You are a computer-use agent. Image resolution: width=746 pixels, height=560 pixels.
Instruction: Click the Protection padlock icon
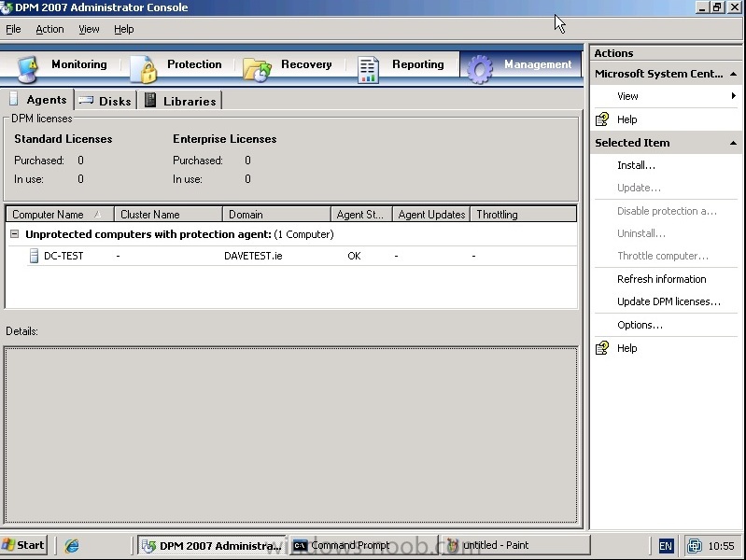pyautogui.click(x=144, y=69)
